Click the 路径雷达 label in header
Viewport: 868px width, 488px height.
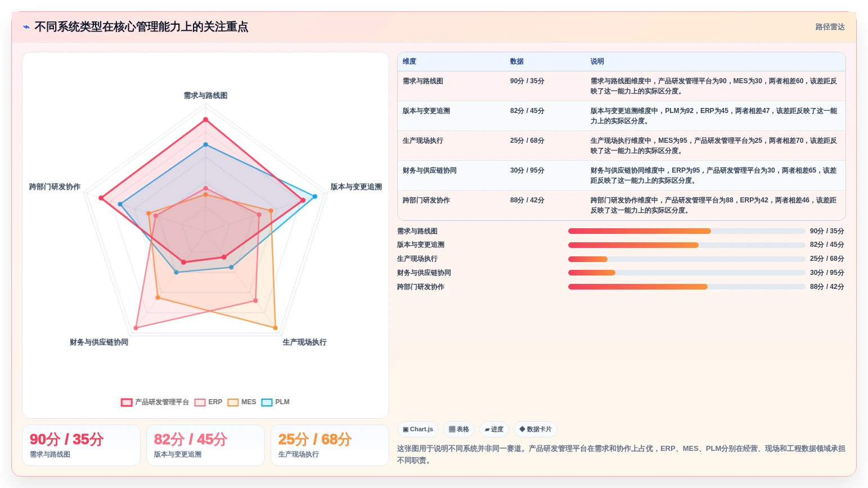coord(830,27)
